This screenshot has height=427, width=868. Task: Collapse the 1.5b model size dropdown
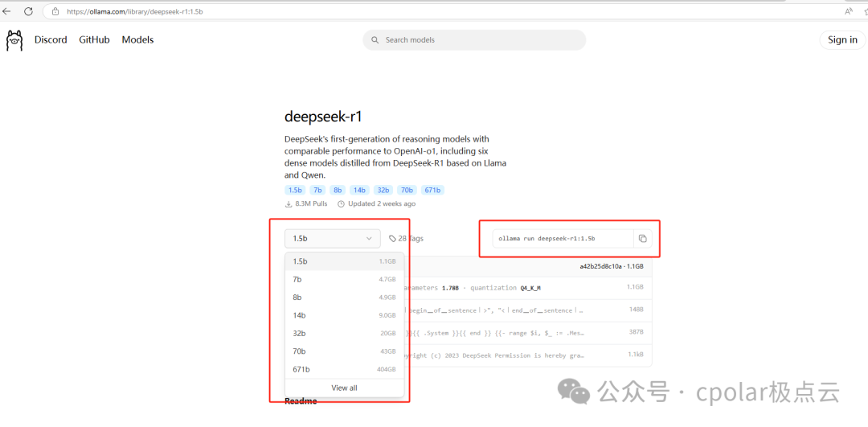(x=333, y=239)
